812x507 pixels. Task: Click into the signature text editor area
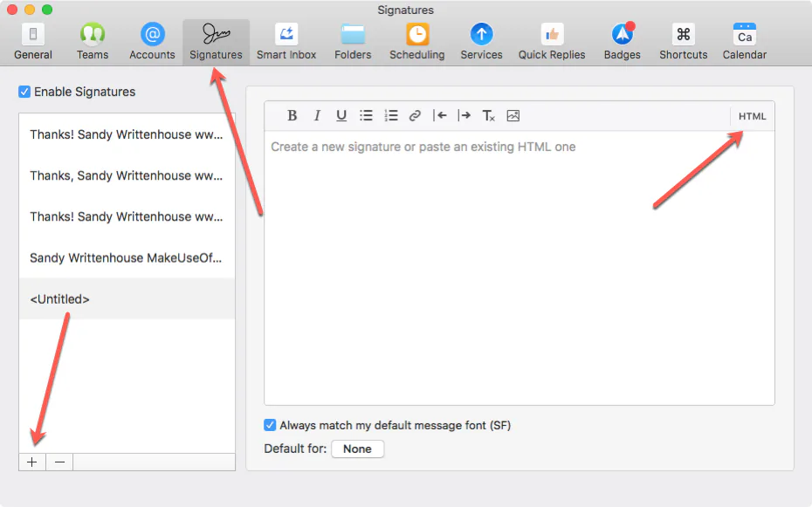(520, 268)
